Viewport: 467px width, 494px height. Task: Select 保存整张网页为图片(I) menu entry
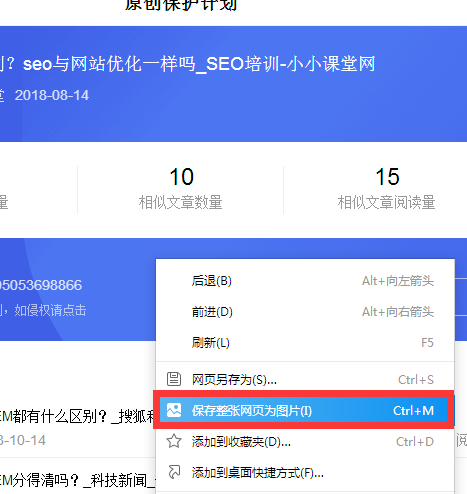click(303, 410)
